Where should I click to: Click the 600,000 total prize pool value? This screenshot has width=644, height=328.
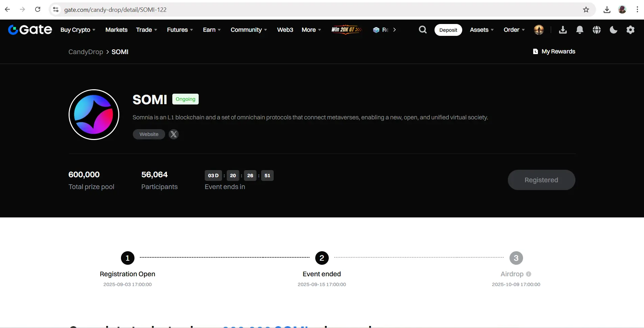[x=84, y=174]
